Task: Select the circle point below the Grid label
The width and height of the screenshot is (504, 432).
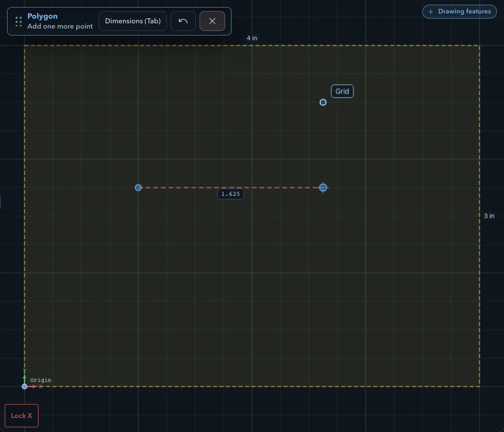Action: tap(323, 102)
